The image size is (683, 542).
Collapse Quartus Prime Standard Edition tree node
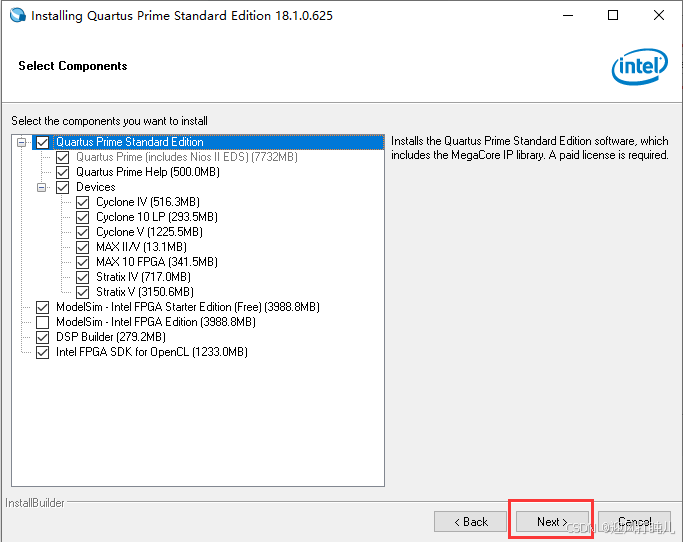[x=21, y=142]
